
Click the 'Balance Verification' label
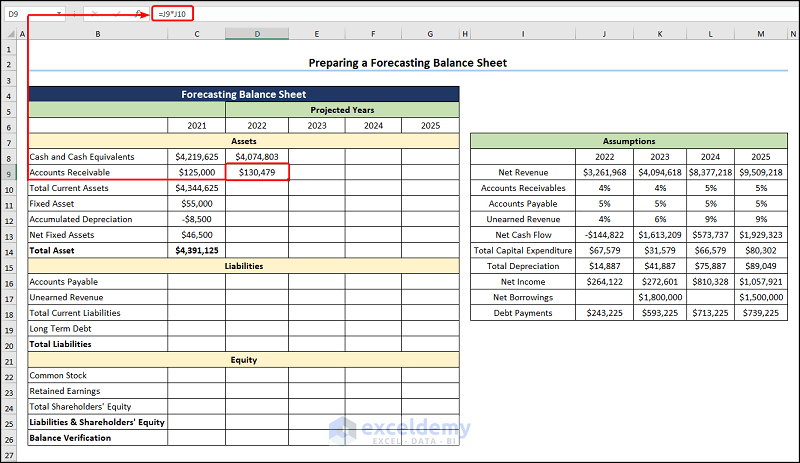pos(70,438)
